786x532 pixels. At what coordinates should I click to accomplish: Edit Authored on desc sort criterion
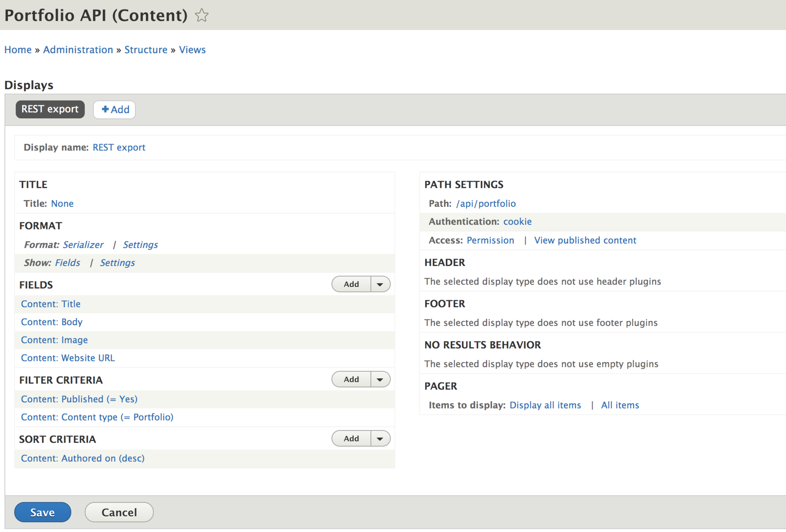(83, 458)
